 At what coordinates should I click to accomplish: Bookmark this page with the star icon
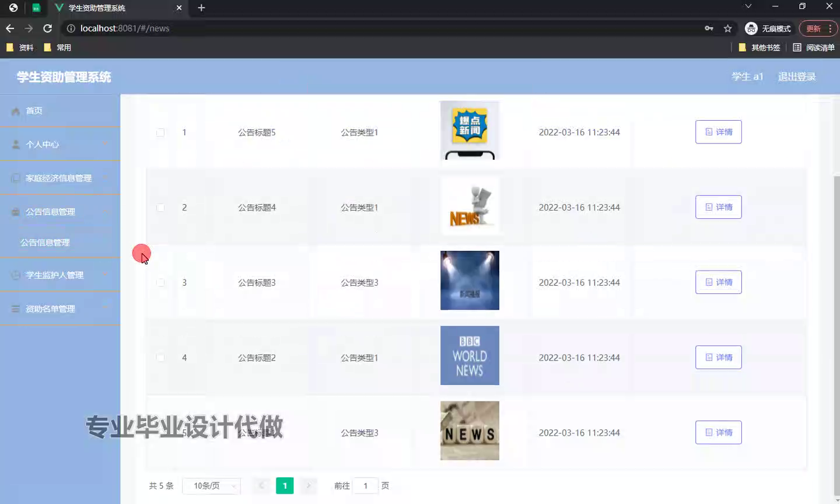click(727, 28)
